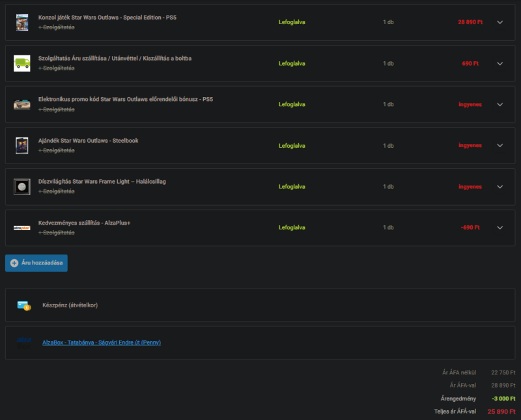Expand the Áru szállítása service row

pos(500,63)
